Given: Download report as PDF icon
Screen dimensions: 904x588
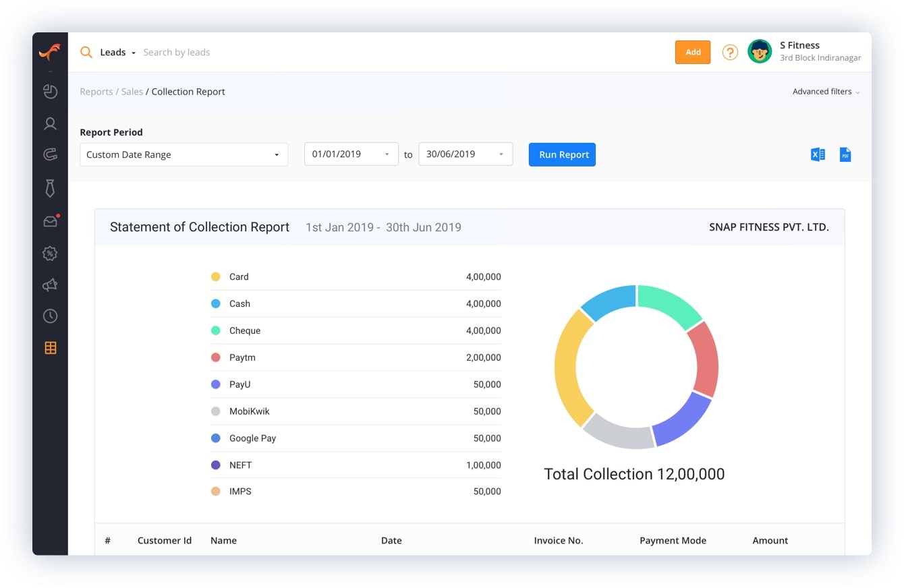Looking at the screenshot, I should coord(845,154).
